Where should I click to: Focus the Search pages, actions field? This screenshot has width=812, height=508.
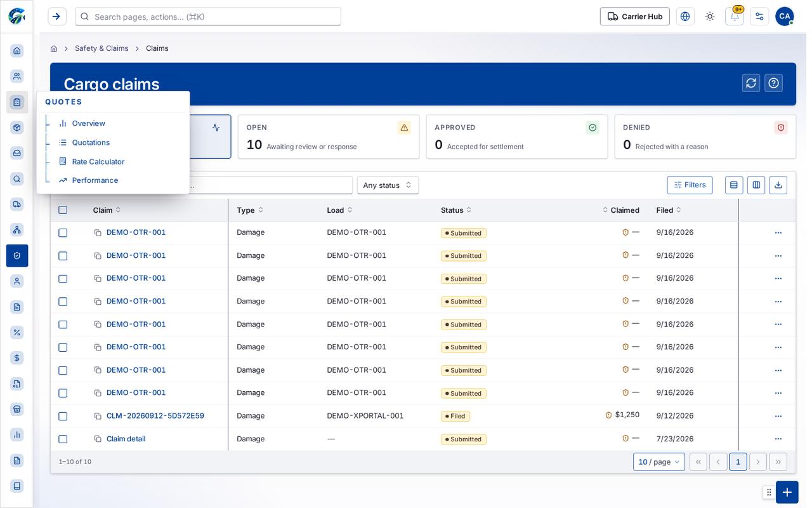point(208,17)
